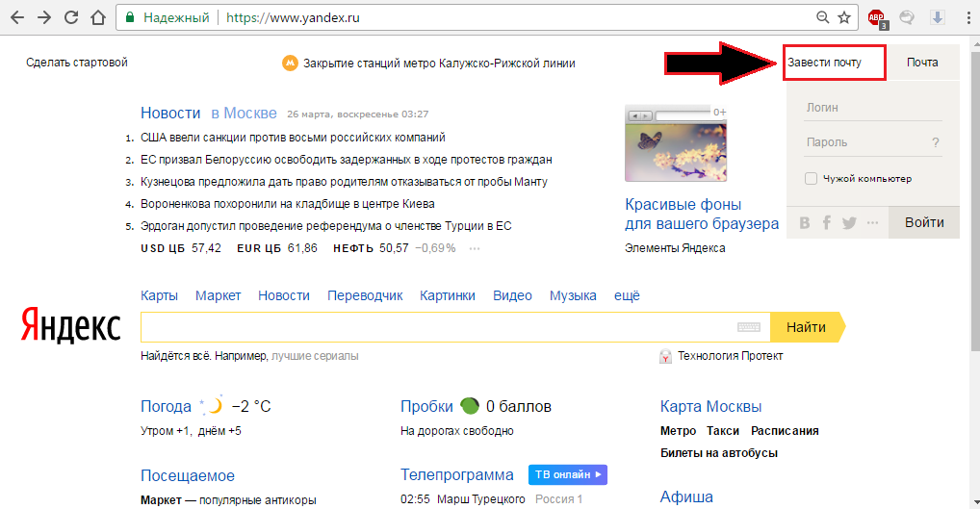Open the Такси link
Image resolution: width=980 pixels, height=509 pixels.
pos(723,431)
